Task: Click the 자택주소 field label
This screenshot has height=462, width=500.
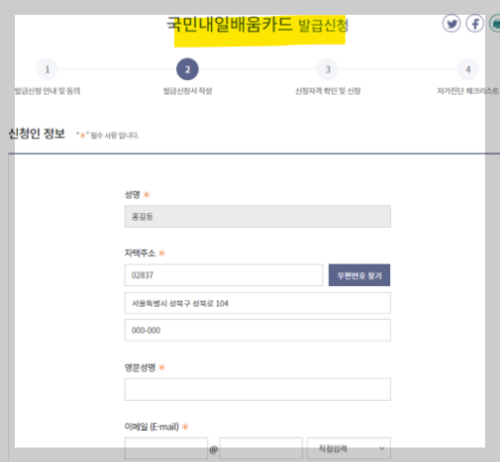Action: tap(140, 253)
